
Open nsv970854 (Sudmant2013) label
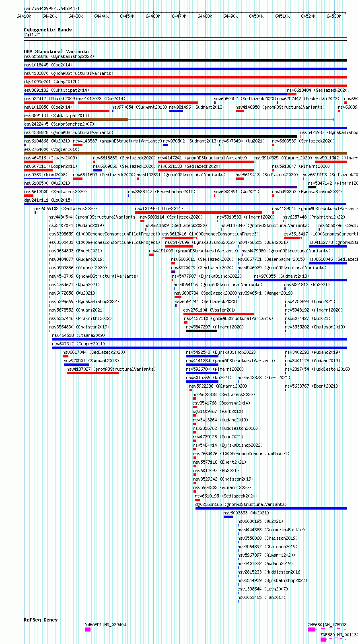tap(139, 107)
